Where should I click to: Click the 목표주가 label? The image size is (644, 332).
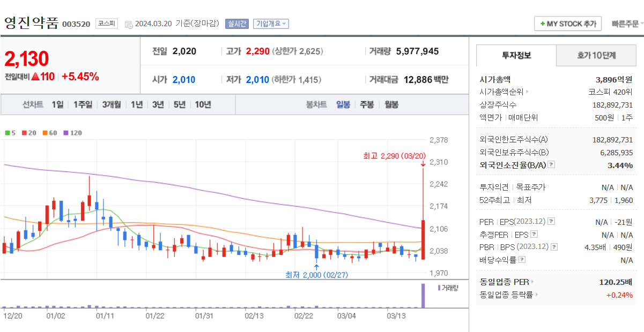coord(530,187)
